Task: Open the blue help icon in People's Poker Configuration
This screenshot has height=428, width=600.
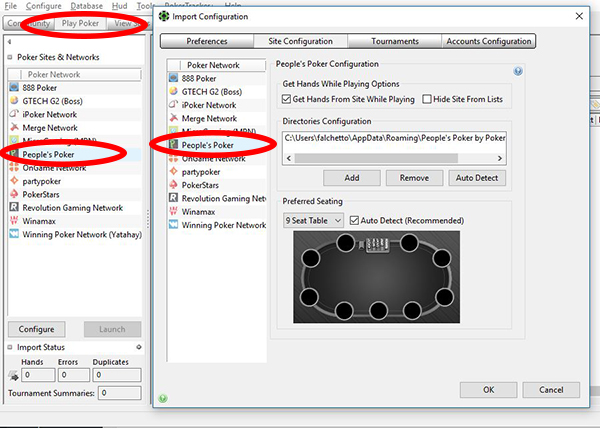Action: pyautogui.click(x=518, y=71)
